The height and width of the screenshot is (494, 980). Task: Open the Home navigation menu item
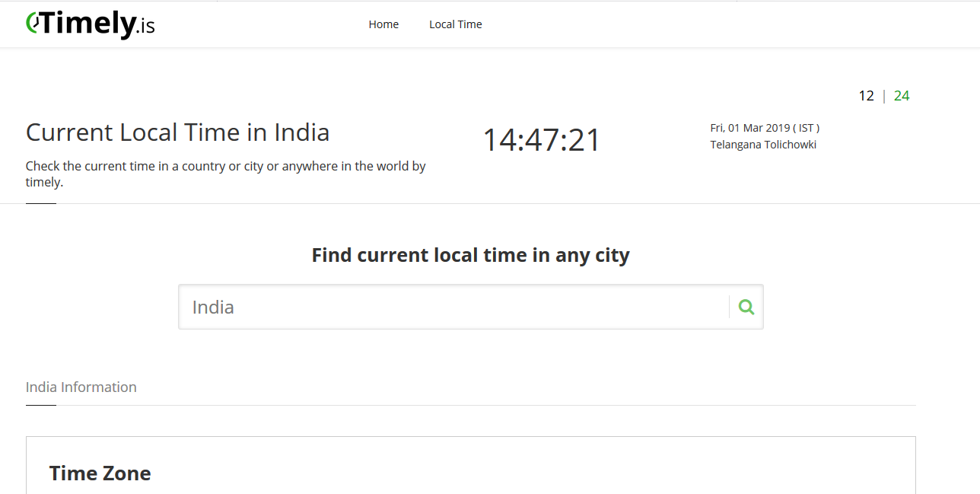click(383, 24)
